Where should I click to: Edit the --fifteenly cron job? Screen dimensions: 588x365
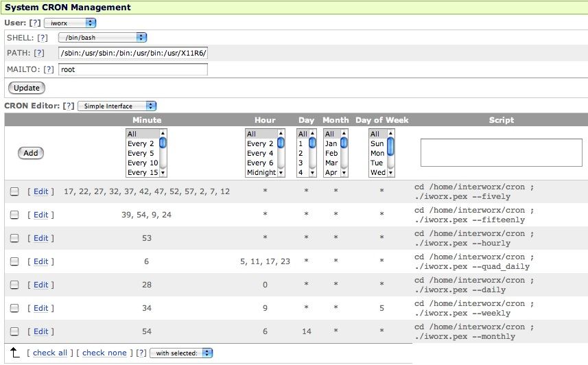[41, 215]
